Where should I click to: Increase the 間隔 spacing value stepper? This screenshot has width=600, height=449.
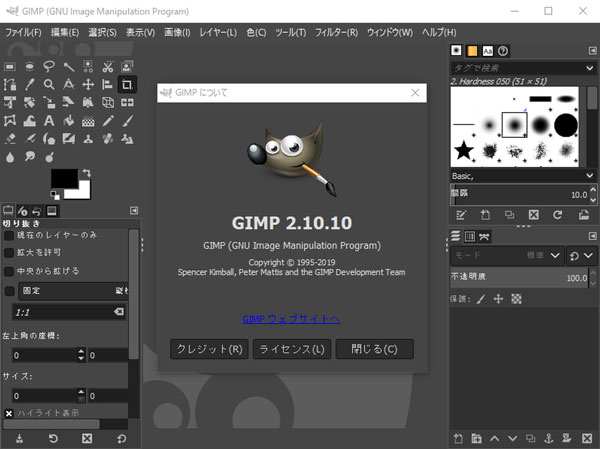pyautogui.click(x=593, y=190)
